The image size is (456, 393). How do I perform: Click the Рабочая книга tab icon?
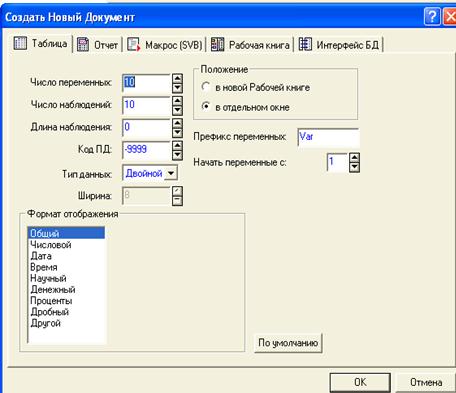[217, 44]
